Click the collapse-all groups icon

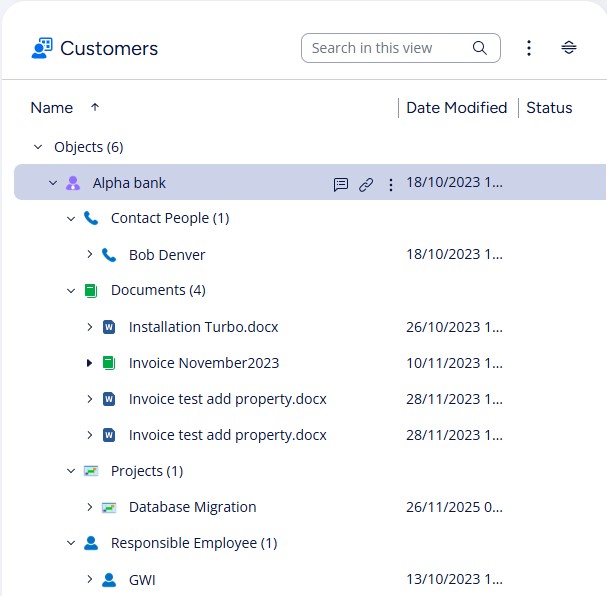(x=569, y=48)
